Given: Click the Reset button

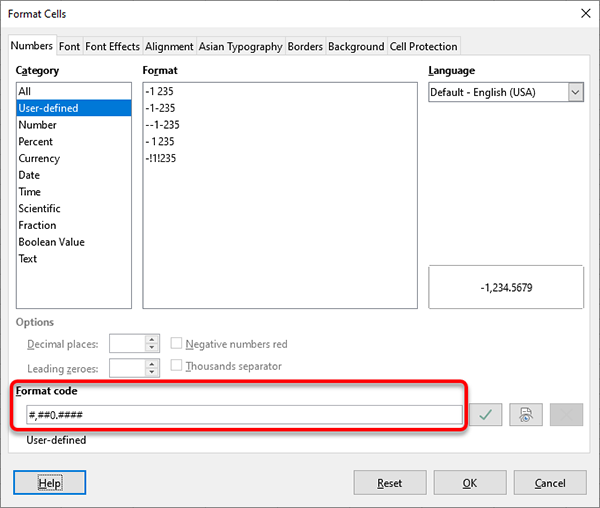Looking at the screenshot, I should click(x=390, y=483).
